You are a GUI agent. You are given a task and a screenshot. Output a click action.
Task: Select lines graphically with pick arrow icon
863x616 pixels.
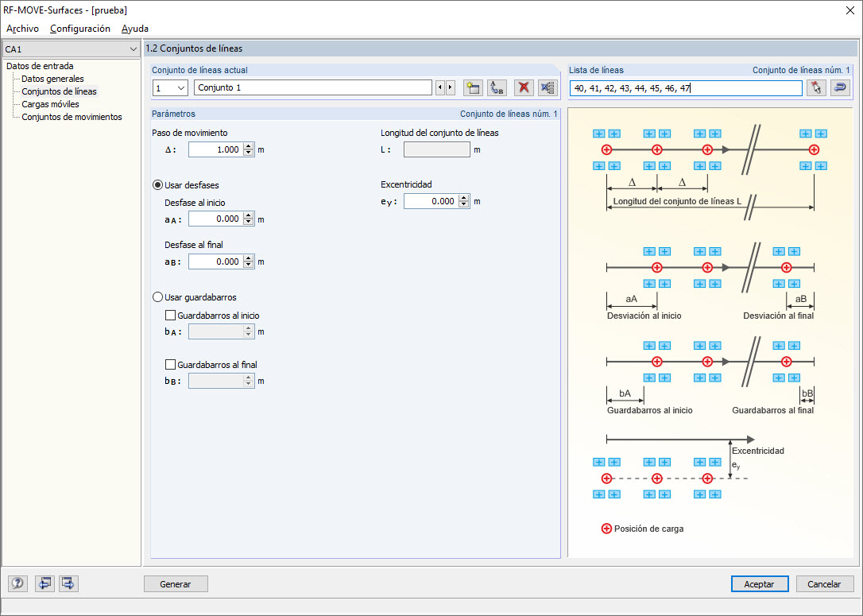[x=817, y=87]
